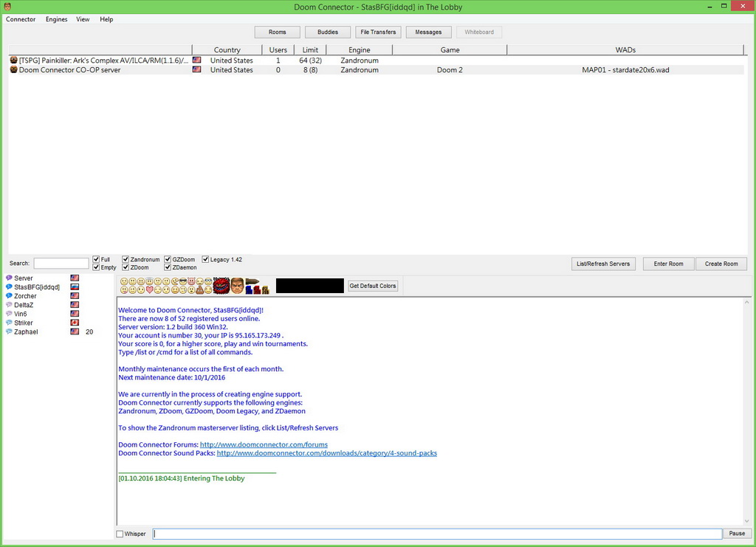Insert the Doomguy face emoticon

pyautogui.click(x=237, y=286)
